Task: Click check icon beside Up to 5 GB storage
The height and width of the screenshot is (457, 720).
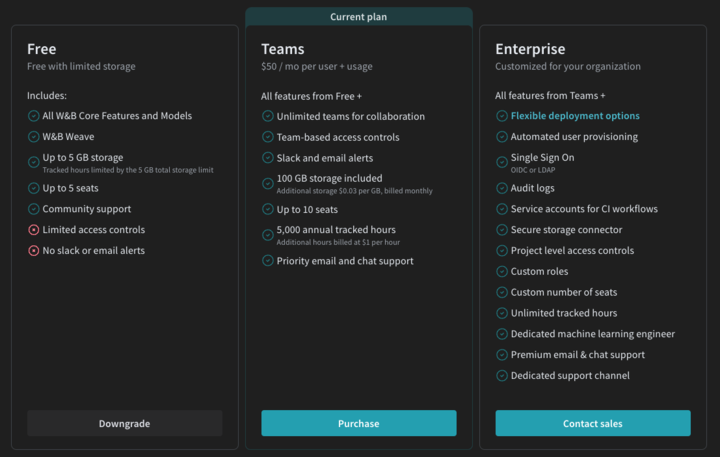Action: (34, 162)
